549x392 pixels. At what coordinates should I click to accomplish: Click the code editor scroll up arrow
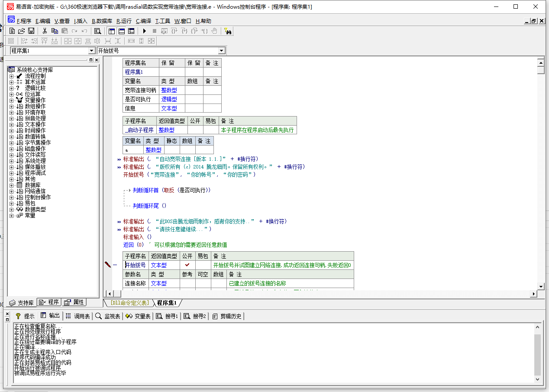tap(540, 63)
